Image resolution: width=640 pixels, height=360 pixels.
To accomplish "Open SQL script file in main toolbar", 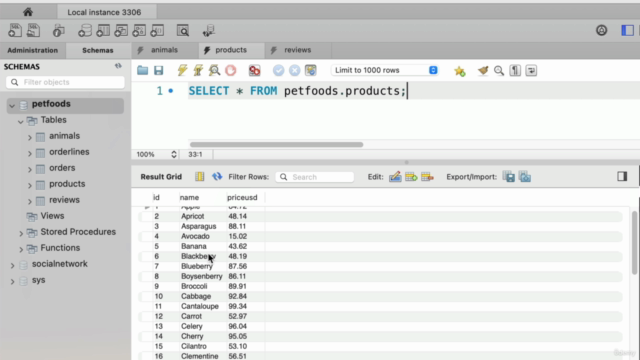I will point(33,31).
